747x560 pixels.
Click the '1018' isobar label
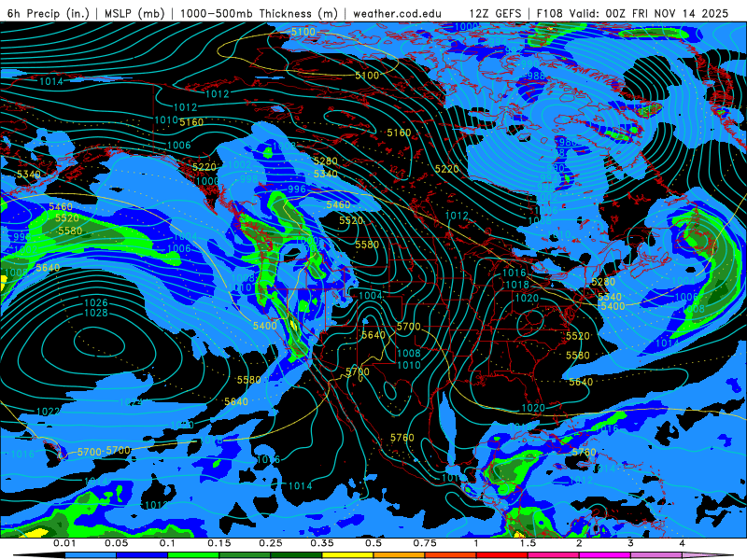(x=517, y=285)
